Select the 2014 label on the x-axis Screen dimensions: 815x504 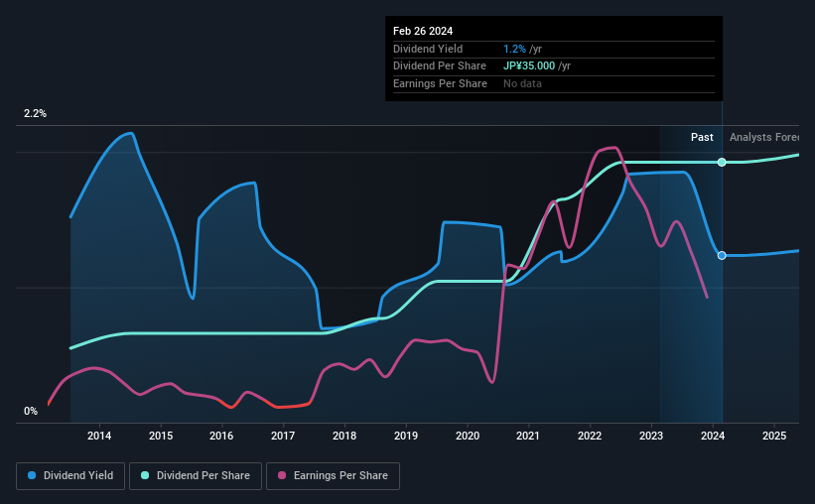(99, 436)
